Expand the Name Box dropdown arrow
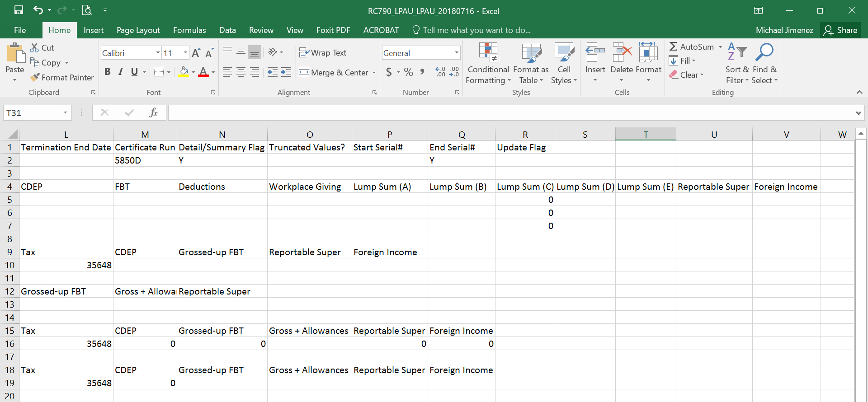This screenshot has width=868, height=402. [x=65, y=112]
